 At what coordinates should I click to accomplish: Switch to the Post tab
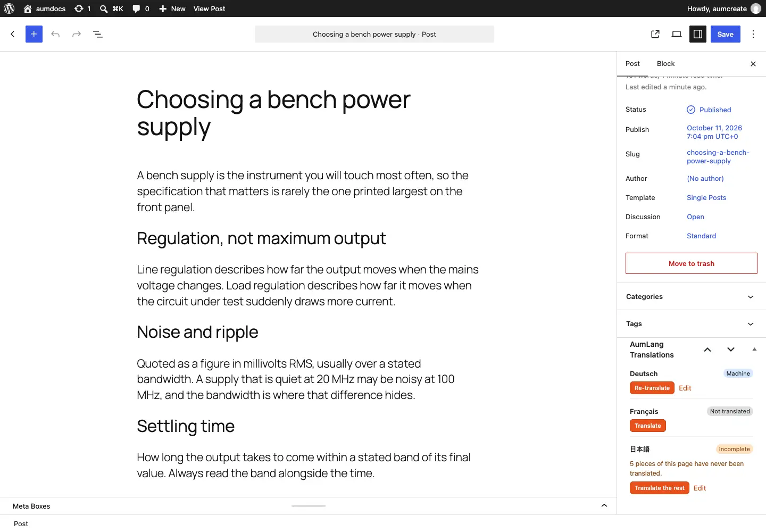pos(632,64)
